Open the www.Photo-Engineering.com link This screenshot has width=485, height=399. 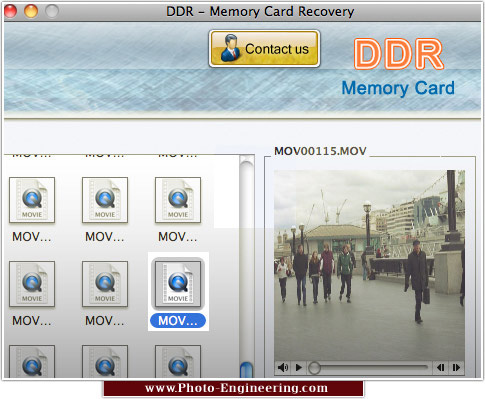[x=236, y=388]
